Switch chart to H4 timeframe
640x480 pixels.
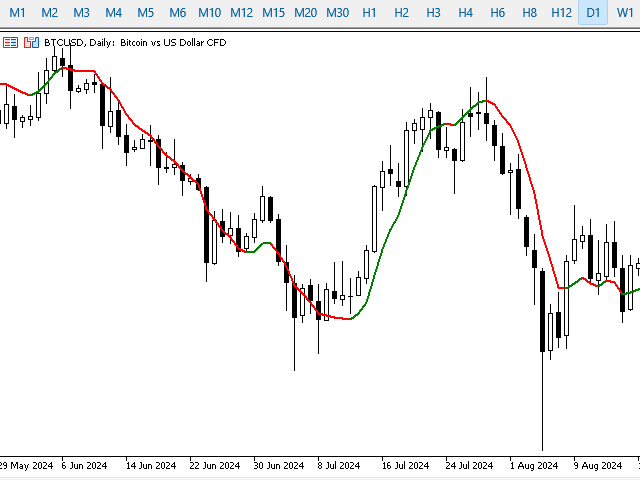pos(465,13)
